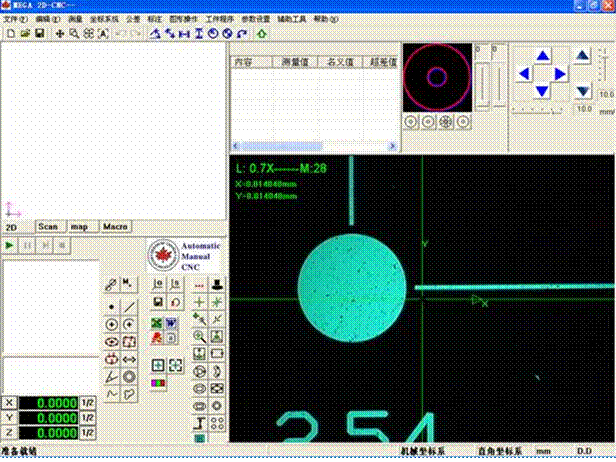Screen dimensions: 616x462
Task: Toggle Y axis 1/2 halving button
Action: (x=87, y=417)
